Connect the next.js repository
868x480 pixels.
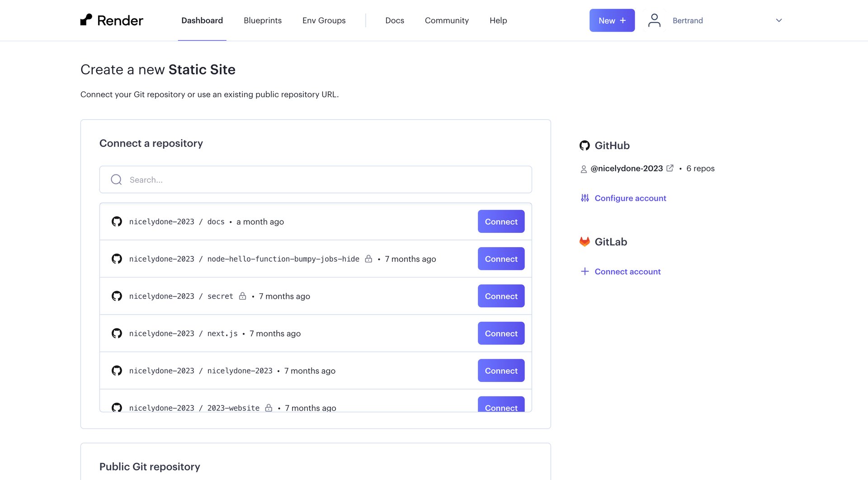tap(501, 333)
